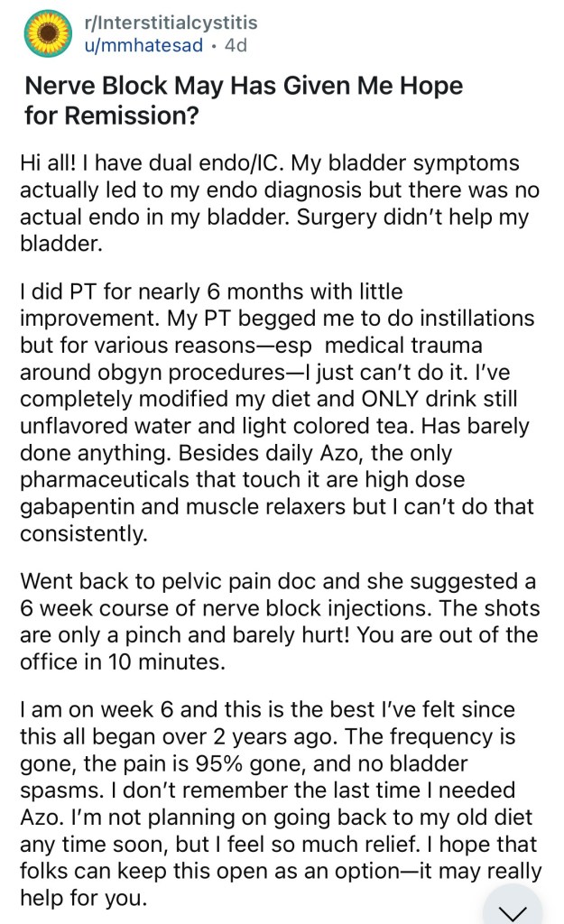This screenshot has width=564, height=924.
Task: Tap the scroll-down chevron button
Action: click(513, 911)
